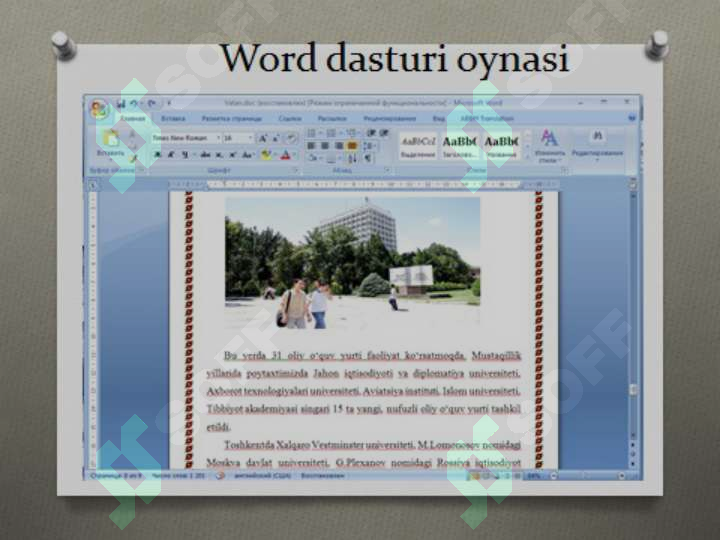Click the zoom out minus button
The width and height of the screenshot is (720, 540).
coord(553,476)
